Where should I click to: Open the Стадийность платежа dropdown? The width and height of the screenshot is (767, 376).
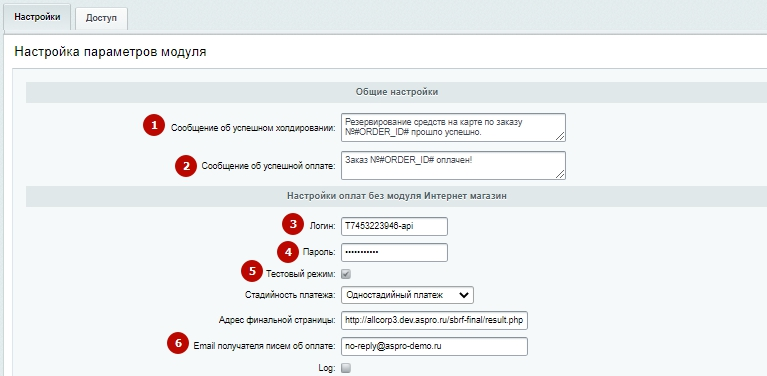click(x=407, y=295)
